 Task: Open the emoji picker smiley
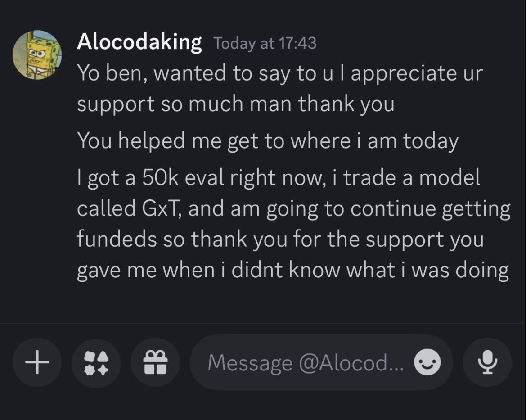point(427,362)
